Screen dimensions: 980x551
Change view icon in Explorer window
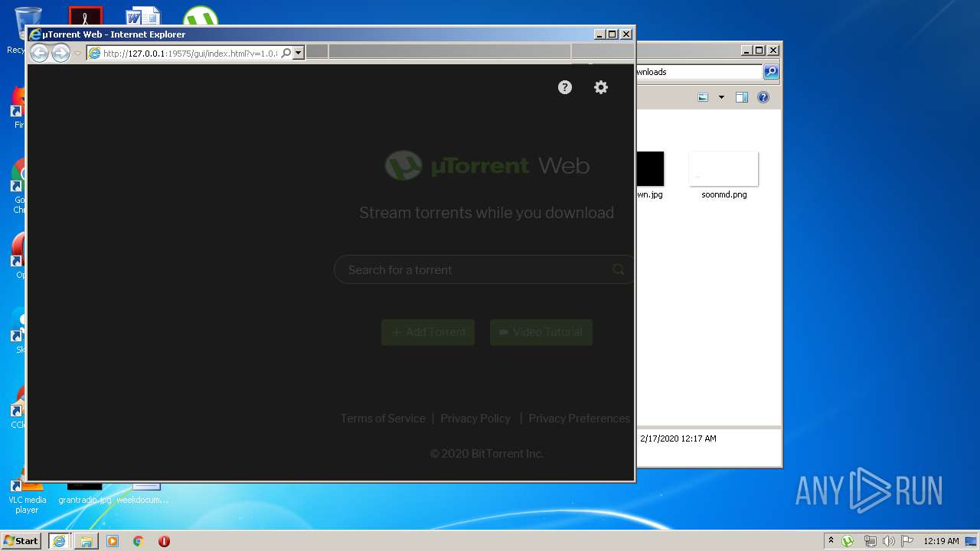(x=703, y=97)
